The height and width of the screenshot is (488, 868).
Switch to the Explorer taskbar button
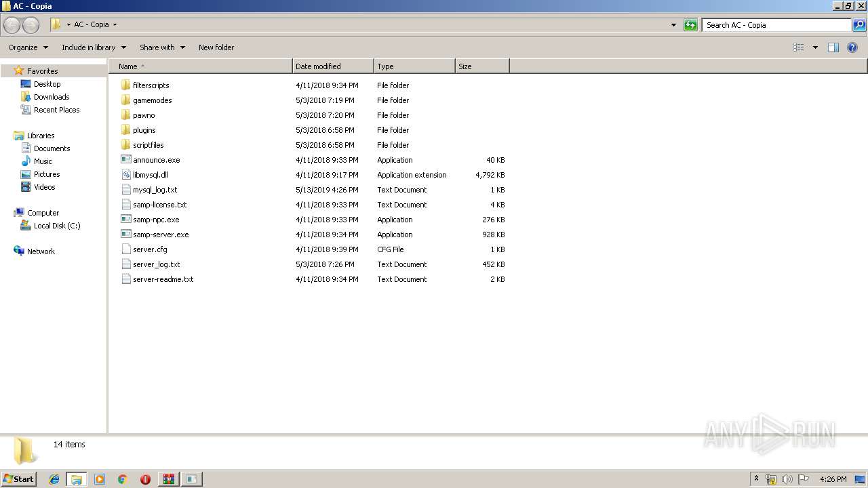(77, 479)
